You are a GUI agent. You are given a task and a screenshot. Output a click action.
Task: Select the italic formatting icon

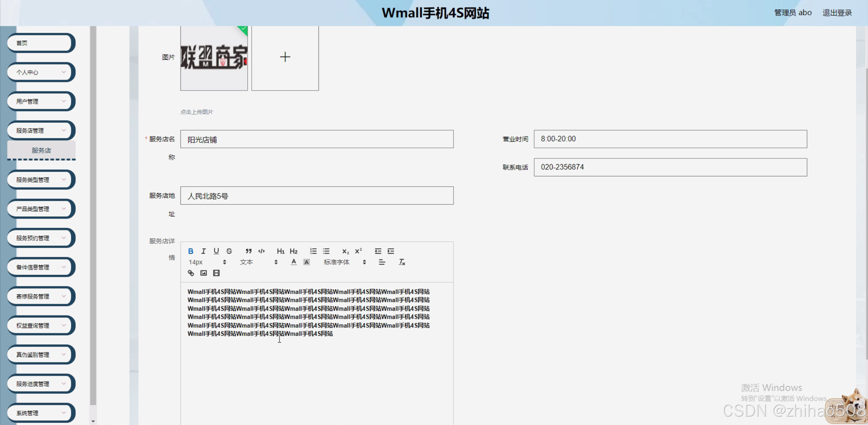point(203,251)
